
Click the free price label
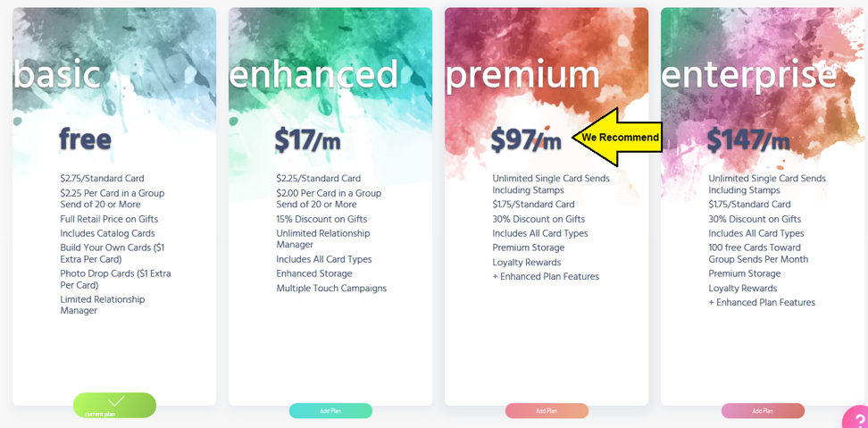[85, 139]
